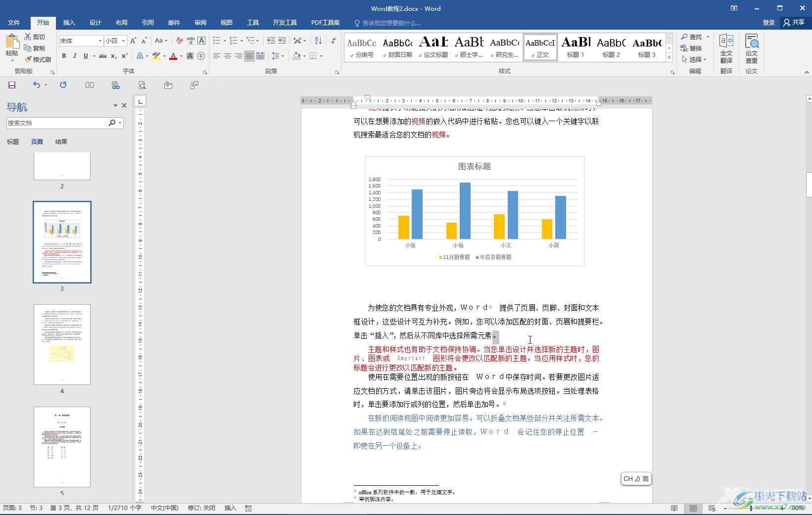
Task: Toggle subscript x₂ formatting
Action: pyautogui.click(x=114, y=56)
